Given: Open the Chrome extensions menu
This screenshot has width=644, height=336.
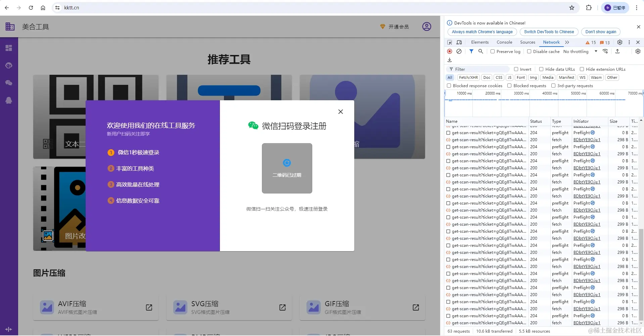Looking at the screenshot, I should click(589, 8).
